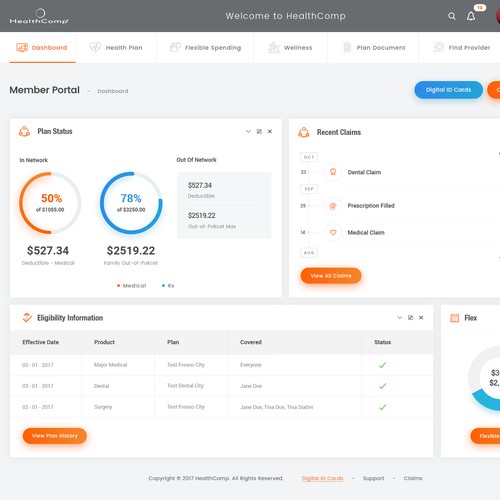Click the Dental Claim entry
Viewport: 500px width, 500px height.
pos(364,172)
